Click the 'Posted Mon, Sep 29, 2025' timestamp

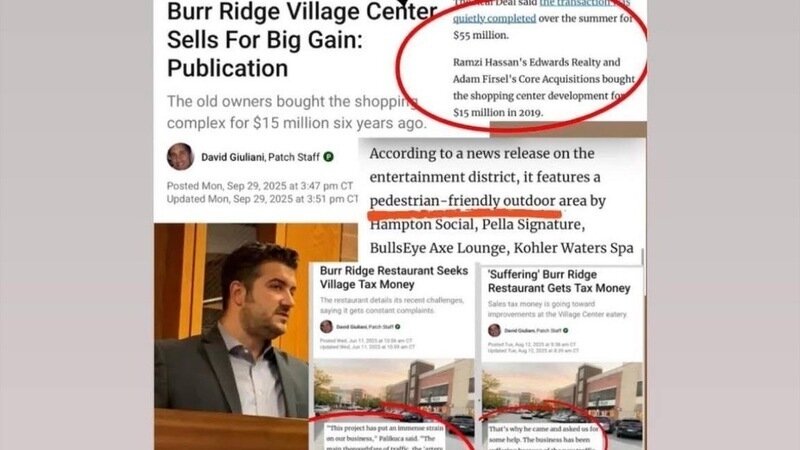click(x=260, y=186)
